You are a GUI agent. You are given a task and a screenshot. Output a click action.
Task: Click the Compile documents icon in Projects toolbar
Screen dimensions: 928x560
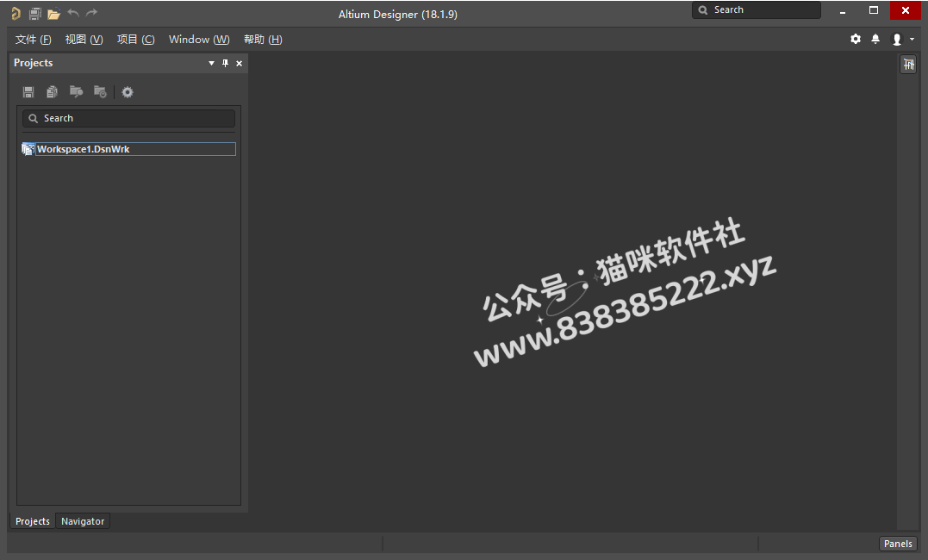52,92
